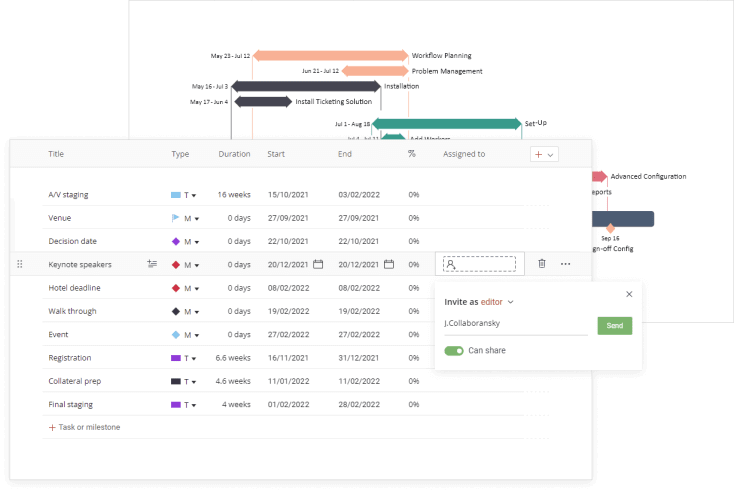
Task: Open the three-dot menu for Keynote speakers
Action: pyautogui.click(x=565, y=264)
